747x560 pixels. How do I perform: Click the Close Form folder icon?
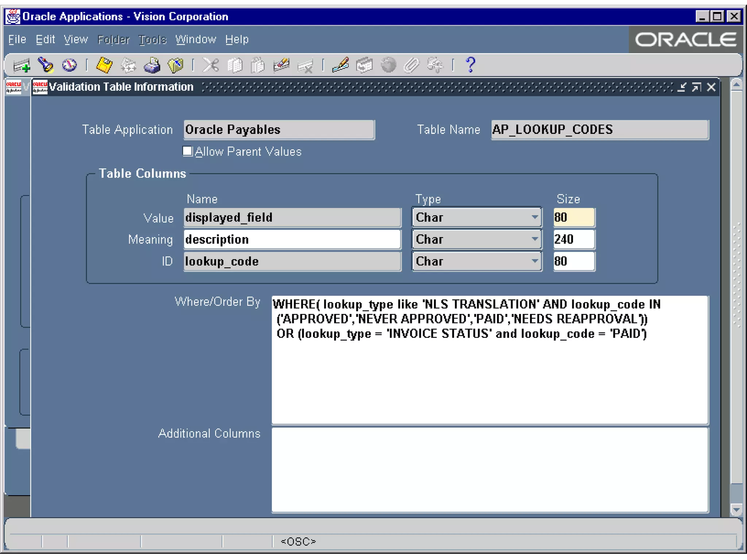[x=175, y=66]
